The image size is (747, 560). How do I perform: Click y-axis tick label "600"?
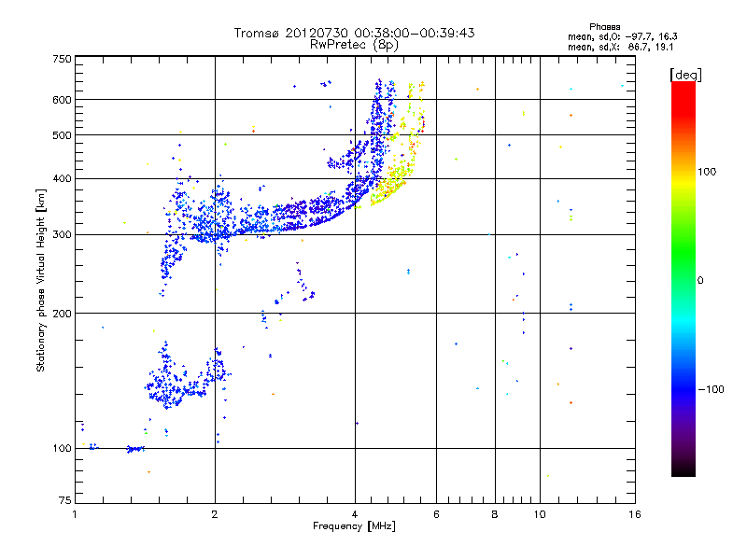click(x=62, y=100)
